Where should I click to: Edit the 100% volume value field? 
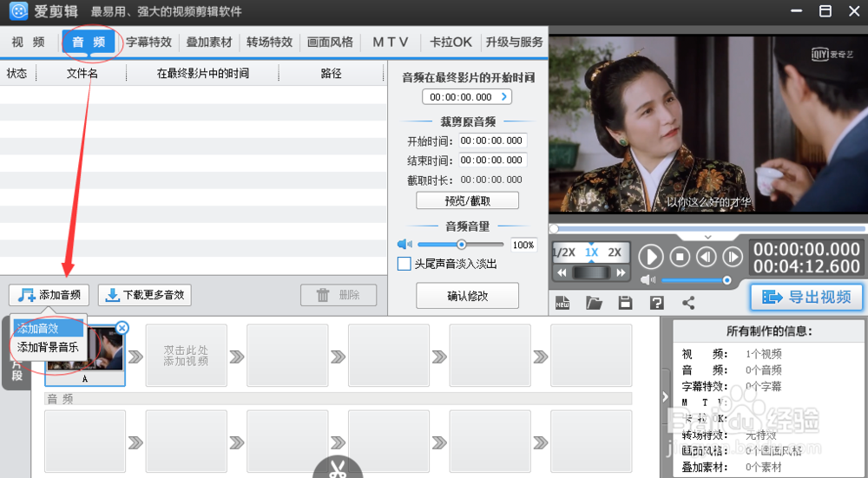point(523,245)
